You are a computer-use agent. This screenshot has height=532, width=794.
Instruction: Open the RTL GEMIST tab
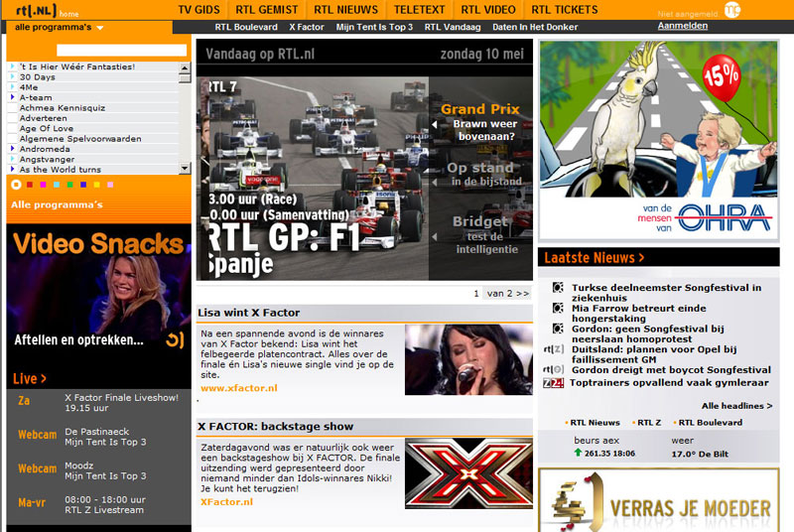[x=267, y=9]
